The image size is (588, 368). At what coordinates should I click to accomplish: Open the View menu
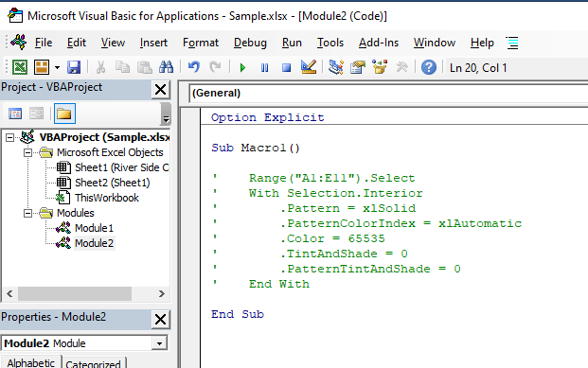pos(113,43)
